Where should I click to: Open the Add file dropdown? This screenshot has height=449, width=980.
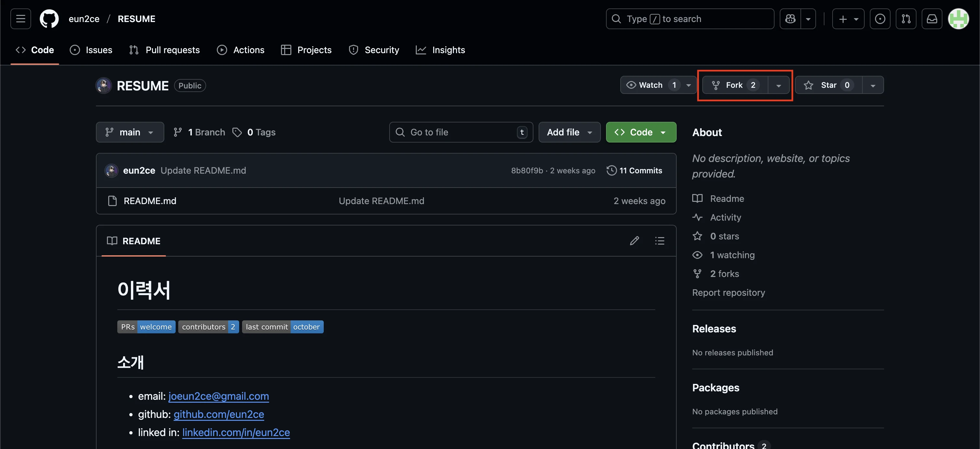pyautogui.click(x=569, y=132)
